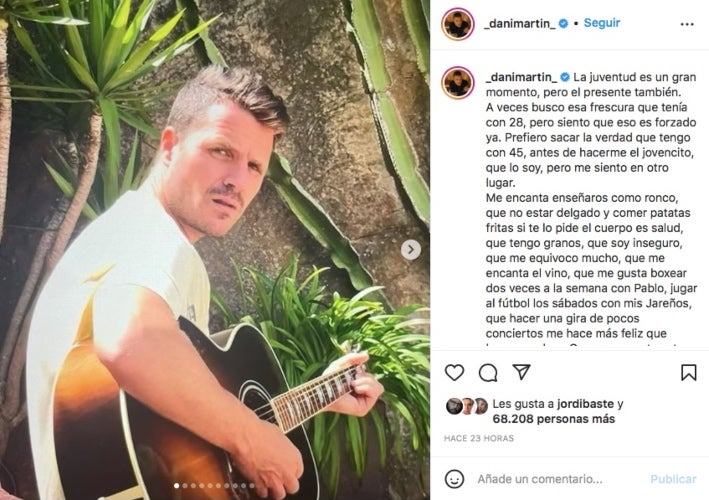The image size is (709, 500).
Task: Click Publicar to post comment
Action: [673, 479]
